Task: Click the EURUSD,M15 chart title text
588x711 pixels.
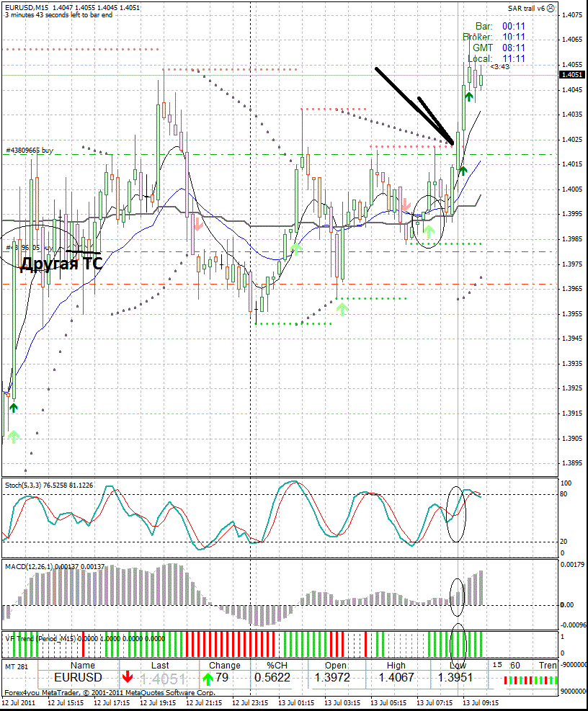Action: click(27, 8)
